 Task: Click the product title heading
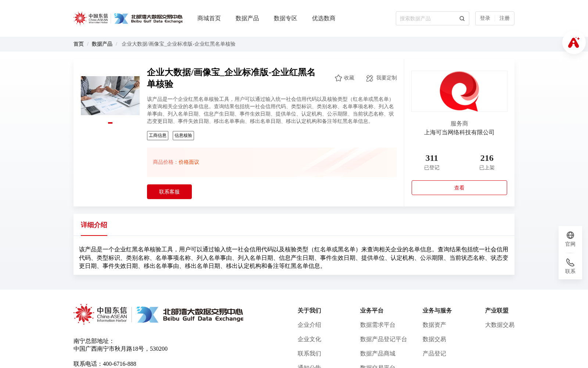[x=231, y=78]
